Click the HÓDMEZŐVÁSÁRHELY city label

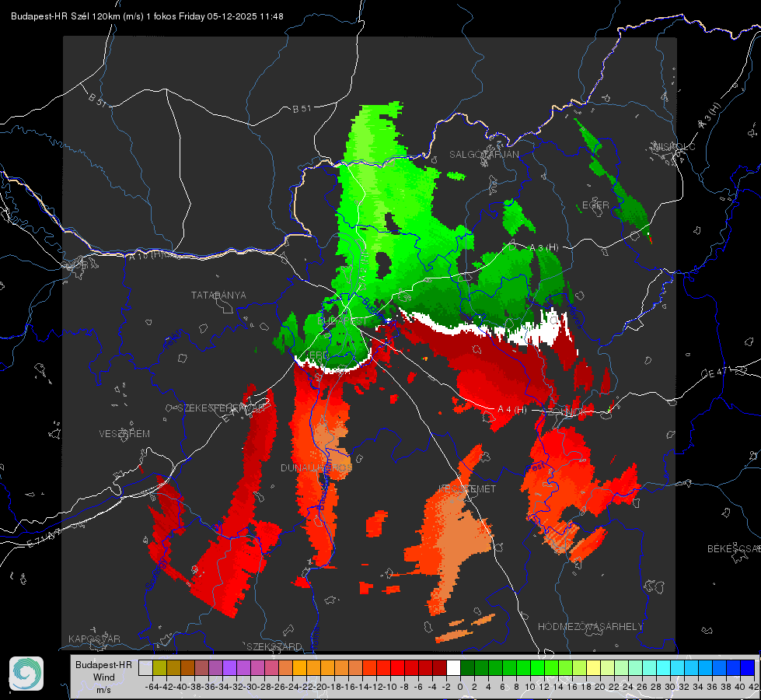pos(590,627)
